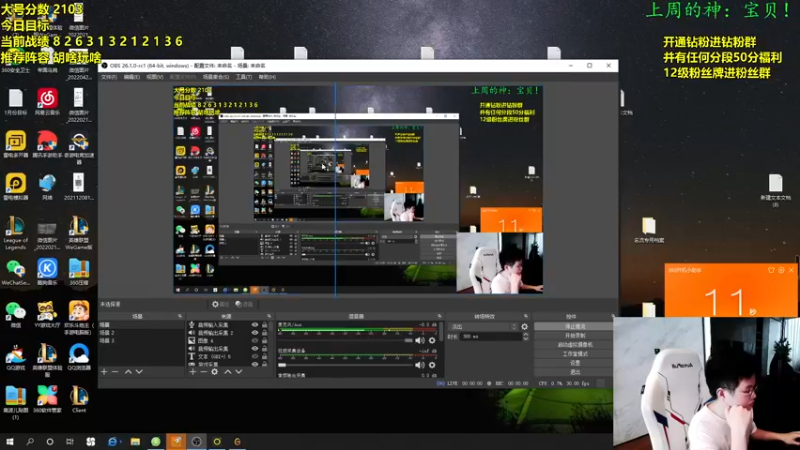The width and height of the screenshot is (800, 450).
Task: Remove selected source with minus icon in 来源 panel
Action: [x=204, y=372]
